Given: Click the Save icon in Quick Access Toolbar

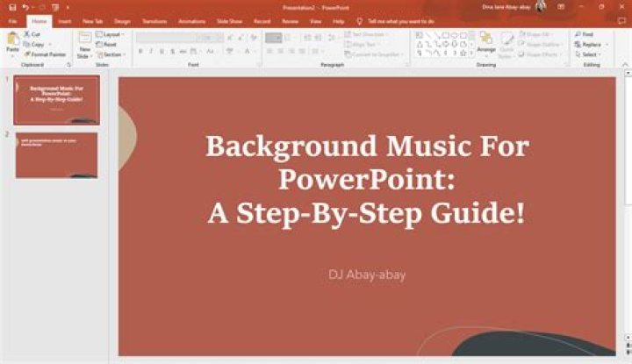Looking at the screenshot, I should point(12,7).
